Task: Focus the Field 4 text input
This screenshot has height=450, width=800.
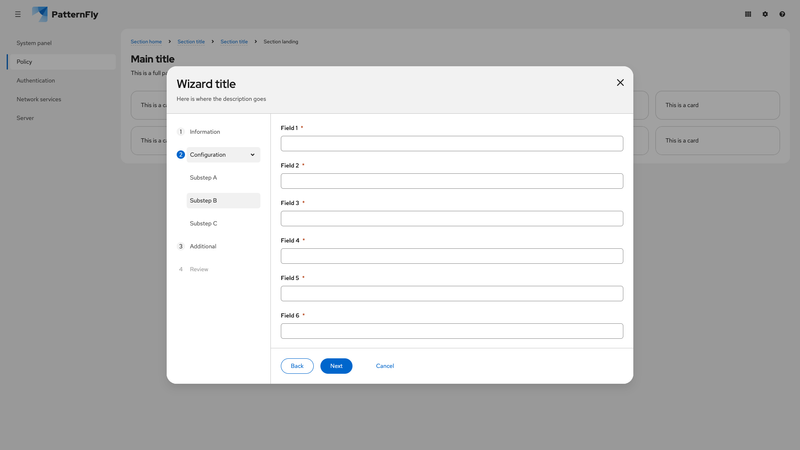Action: tap(451, 256)
